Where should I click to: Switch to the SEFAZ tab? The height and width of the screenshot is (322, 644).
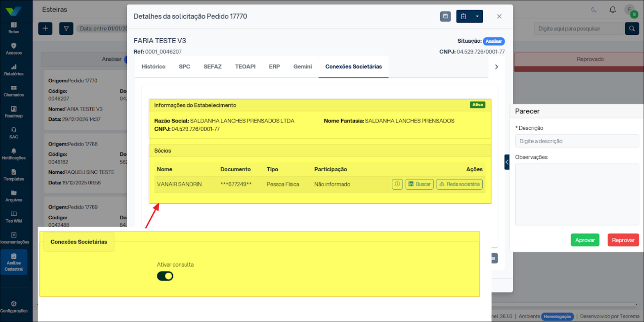pos(212,67)
